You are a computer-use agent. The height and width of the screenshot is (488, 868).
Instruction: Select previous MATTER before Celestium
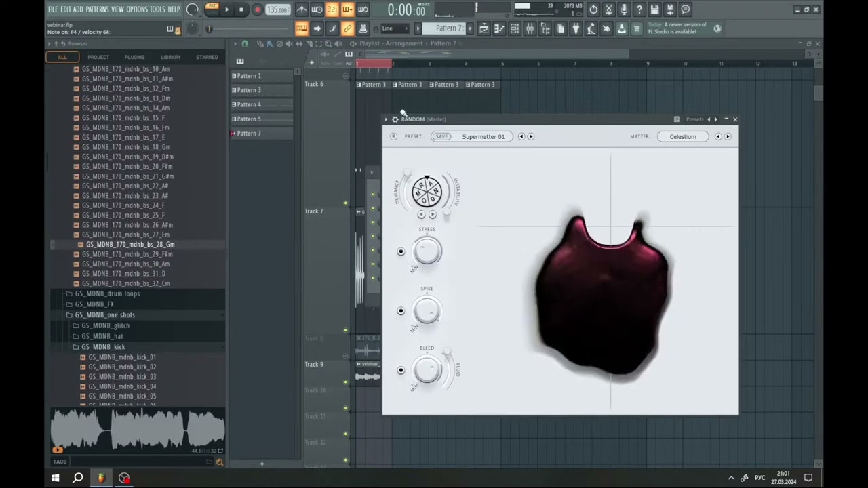coord(718,136)
